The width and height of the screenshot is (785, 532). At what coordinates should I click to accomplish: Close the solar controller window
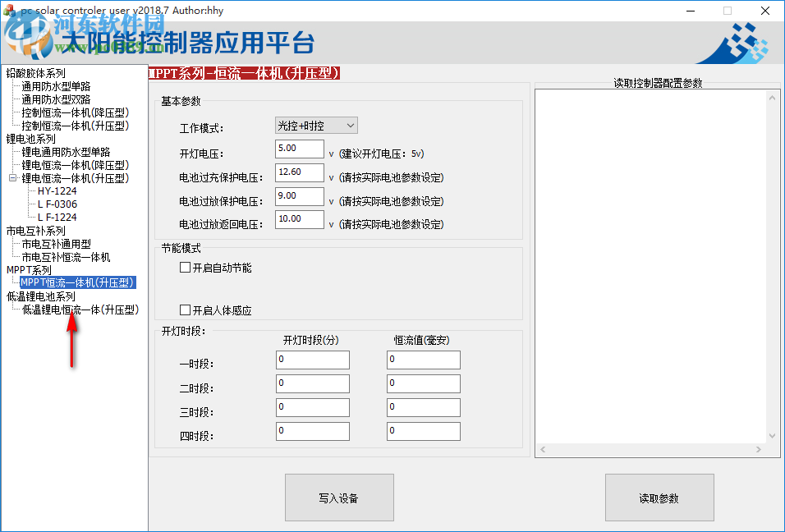click(765, 11)
